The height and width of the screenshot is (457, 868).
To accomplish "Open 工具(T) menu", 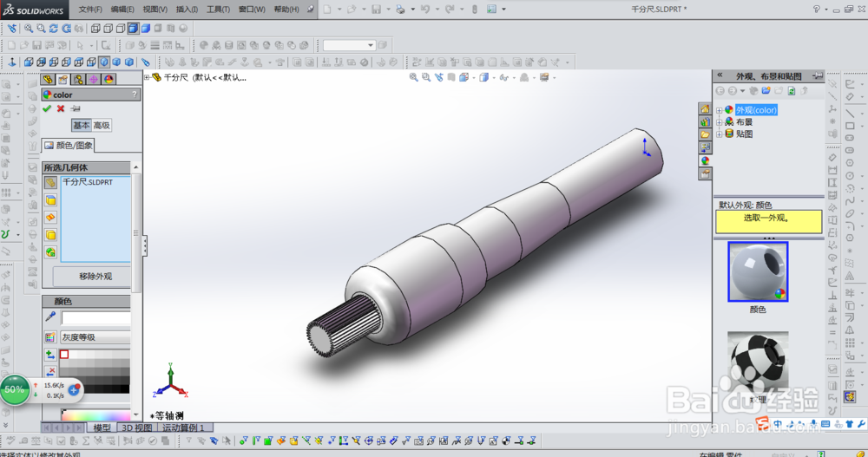I will 218,10.
